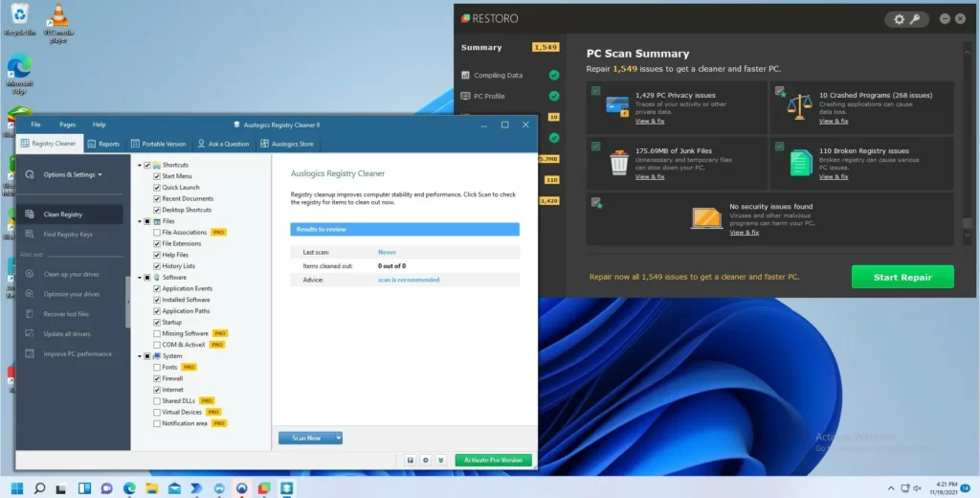Click the crashed programs scales icon
The width and height of the screenshot is (980, 498).
coord(799,108)
